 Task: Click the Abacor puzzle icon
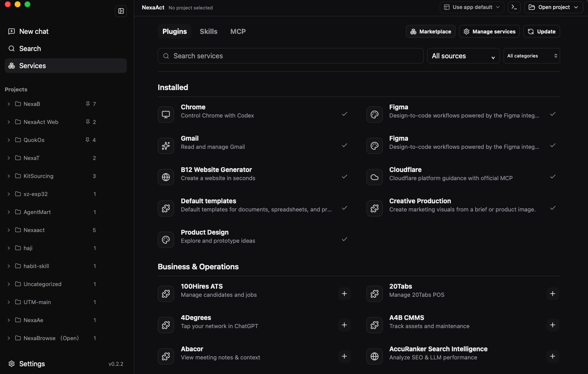point(166,356)
